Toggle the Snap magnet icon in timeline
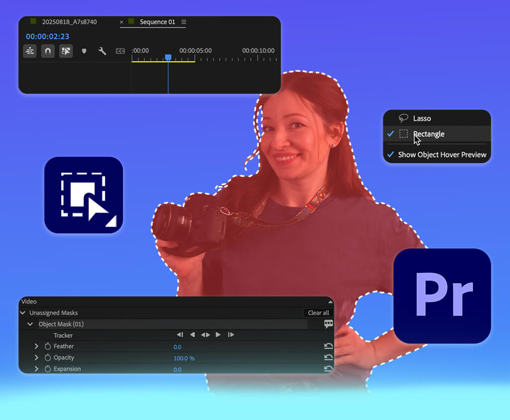Viewport: 510px width, 420px height. pos(48,51)
